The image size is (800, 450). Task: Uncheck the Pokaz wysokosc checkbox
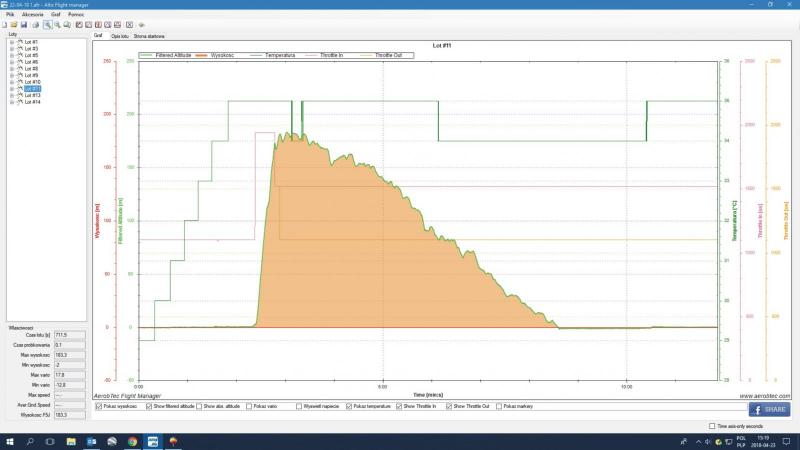pos(98,406)
